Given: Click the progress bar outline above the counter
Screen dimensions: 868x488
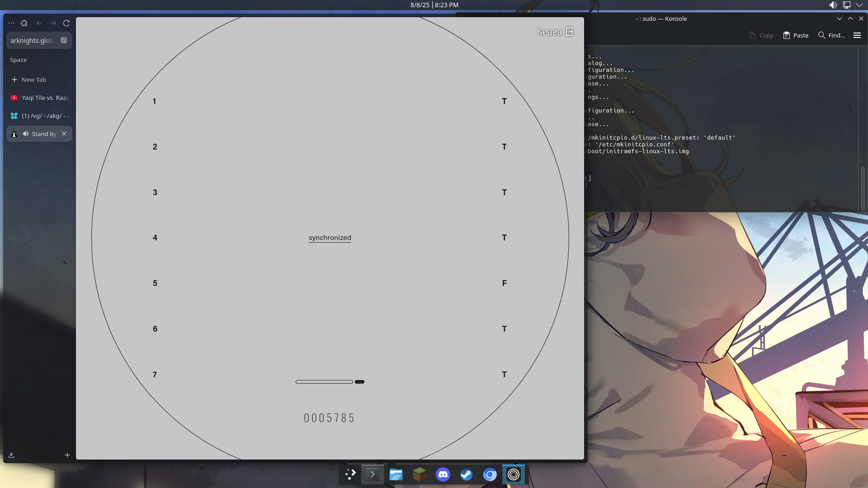Looking at the screenshot, I should click(324, 382).
